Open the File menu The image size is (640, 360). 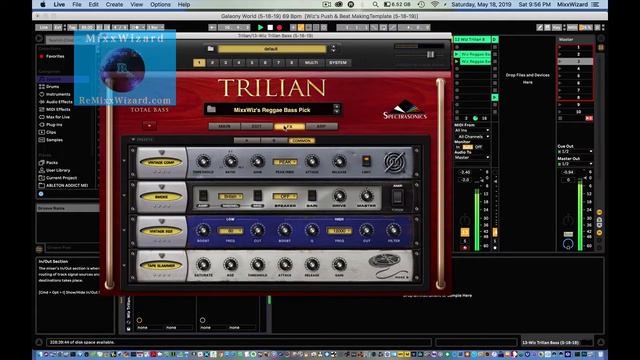tap(77, 4)
